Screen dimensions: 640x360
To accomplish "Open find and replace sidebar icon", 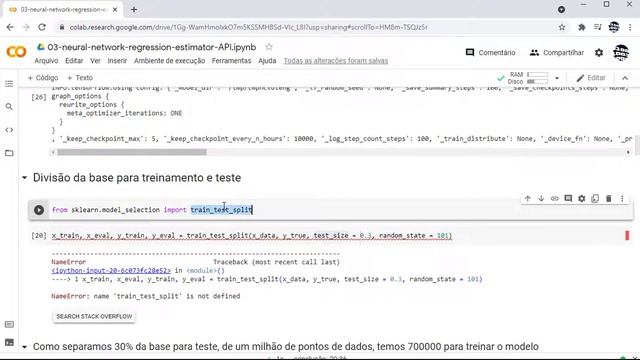I will 9,107.
